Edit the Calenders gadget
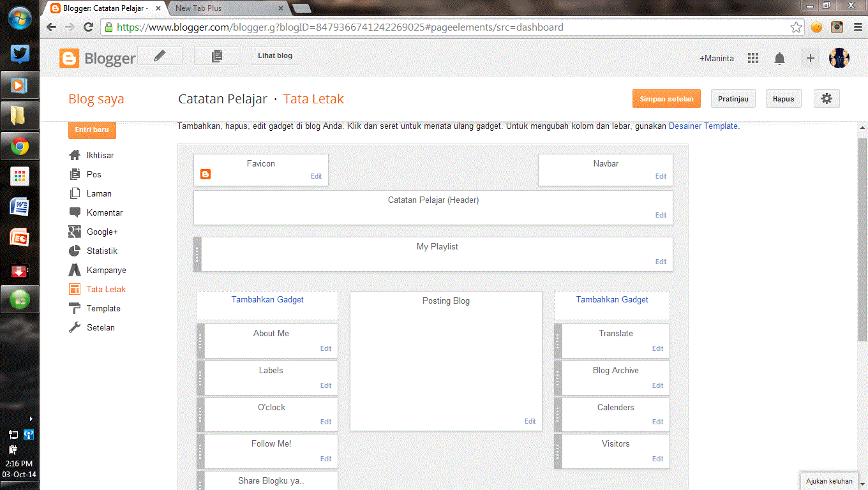 coord(657,422)
